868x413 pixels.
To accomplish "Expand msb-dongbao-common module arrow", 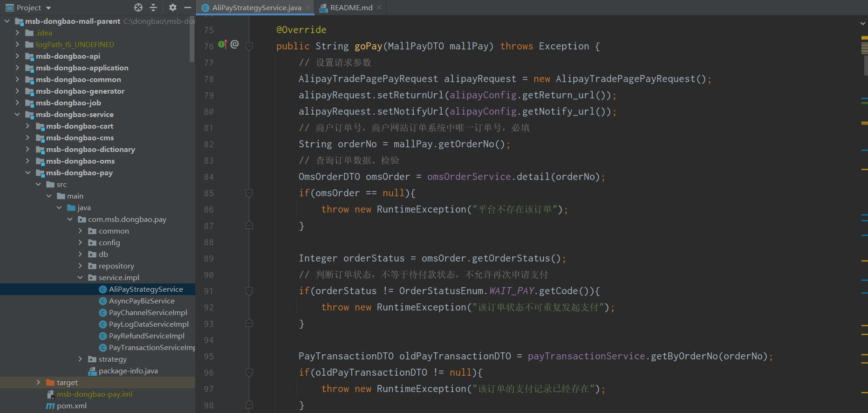I will (17, 79).
